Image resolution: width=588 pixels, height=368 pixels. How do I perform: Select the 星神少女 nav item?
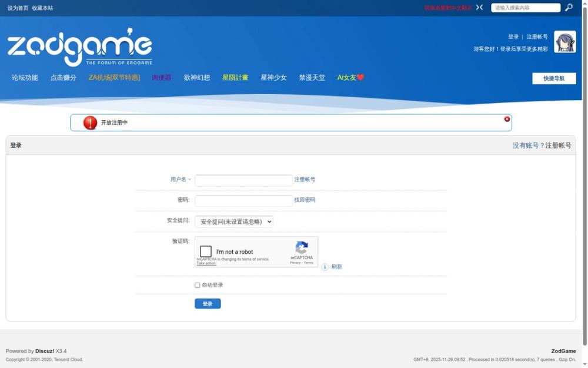[x=274, y=77]
